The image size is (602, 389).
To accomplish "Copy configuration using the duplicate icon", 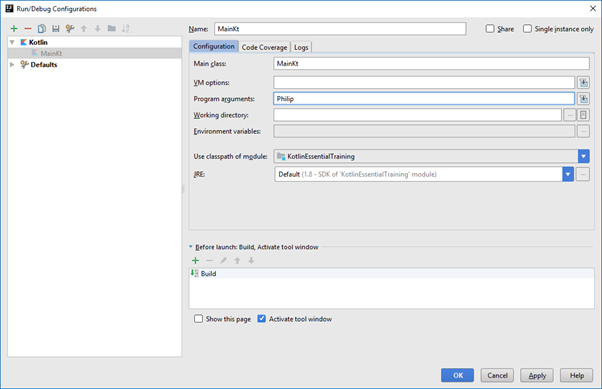I will point(42,28).
